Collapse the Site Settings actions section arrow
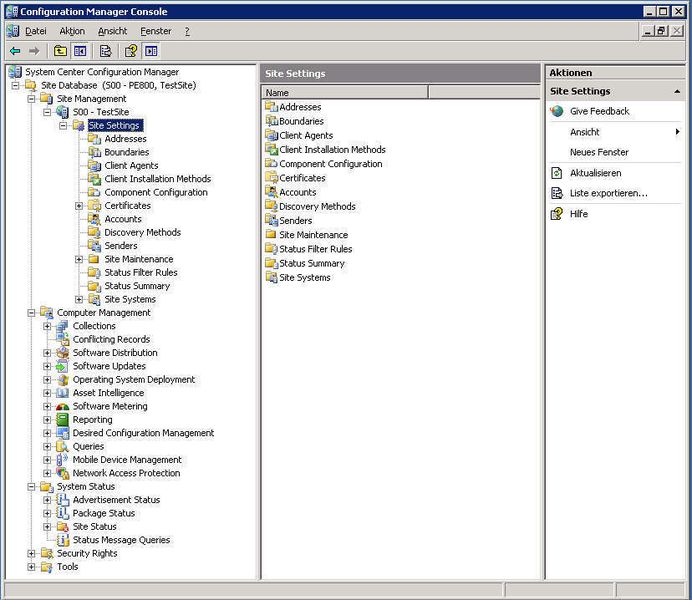Image resolution: width=692 pixels, height=600 pixels. [677, 91]
